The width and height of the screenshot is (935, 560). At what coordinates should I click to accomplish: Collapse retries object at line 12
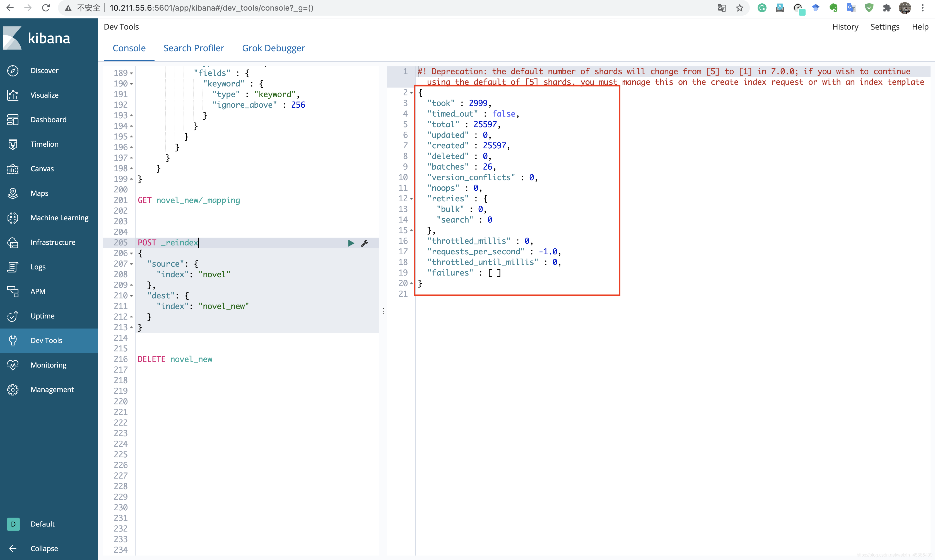[411, 199]
